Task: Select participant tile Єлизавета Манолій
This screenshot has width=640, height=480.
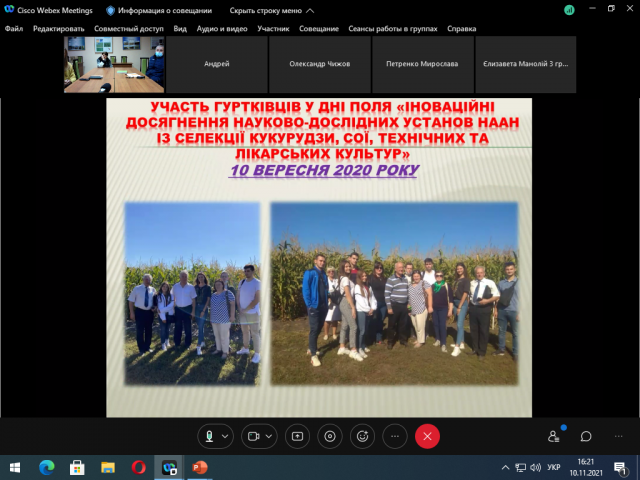Action: coord(526,64)
